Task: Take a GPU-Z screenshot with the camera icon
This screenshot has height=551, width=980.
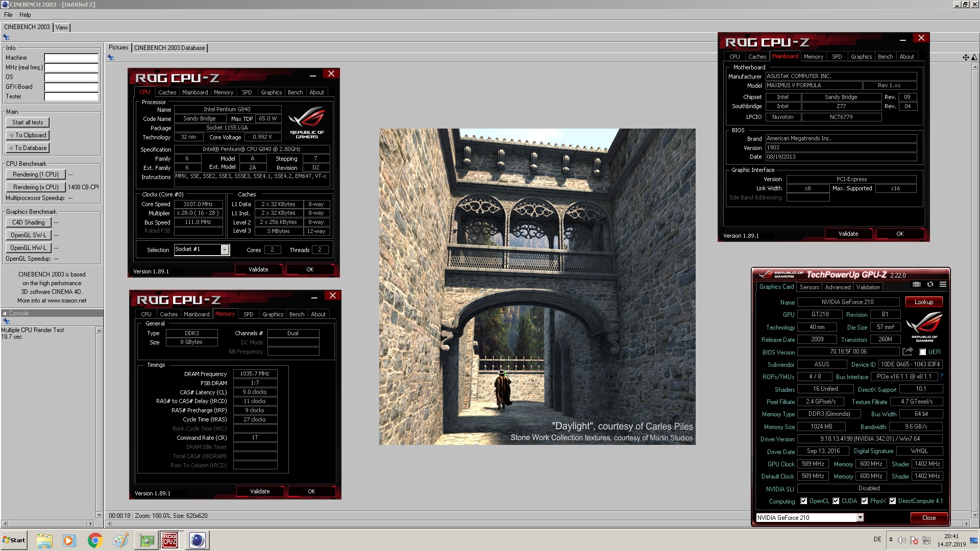Action: (917, 285)
